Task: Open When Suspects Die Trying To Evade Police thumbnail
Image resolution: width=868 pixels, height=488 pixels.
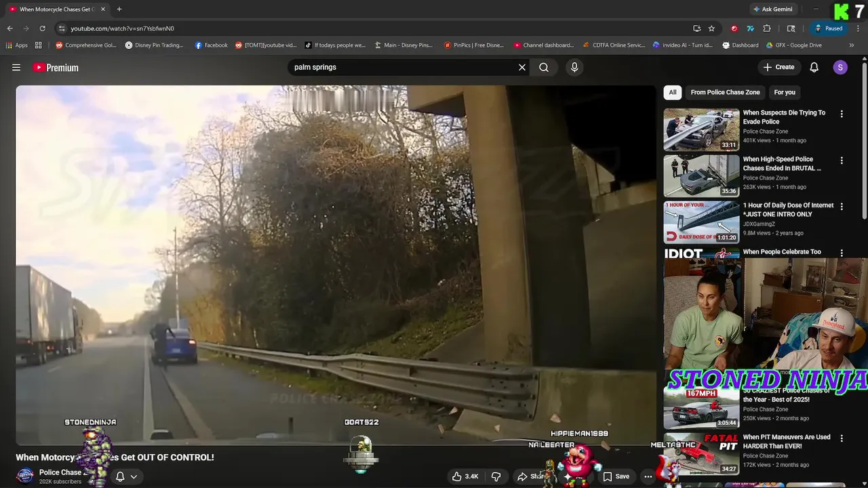Action: tap(701, 129)
